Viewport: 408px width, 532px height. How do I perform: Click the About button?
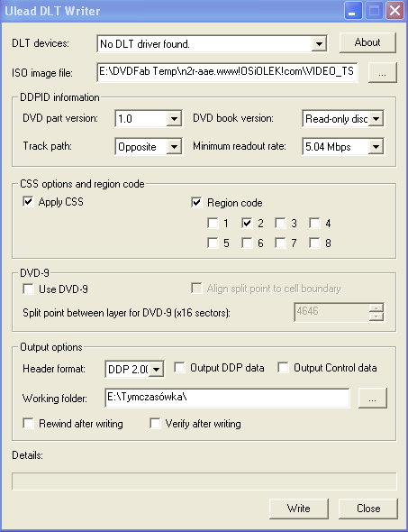tap(367, 42)
